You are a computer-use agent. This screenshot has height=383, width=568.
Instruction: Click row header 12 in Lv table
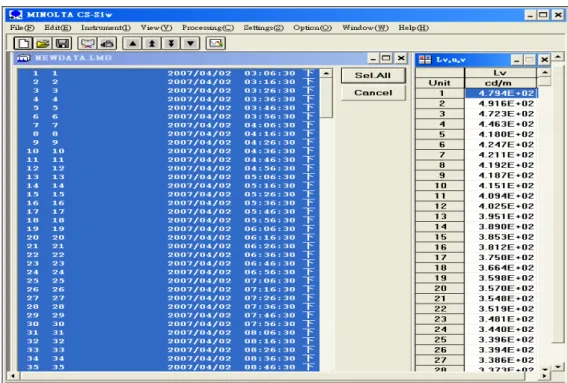coord(440,206)
